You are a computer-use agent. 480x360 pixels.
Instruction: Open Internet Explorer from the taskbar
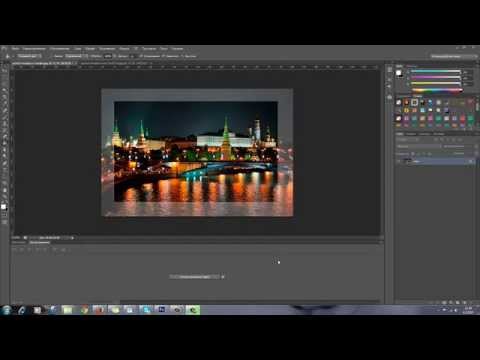[22, 310]
